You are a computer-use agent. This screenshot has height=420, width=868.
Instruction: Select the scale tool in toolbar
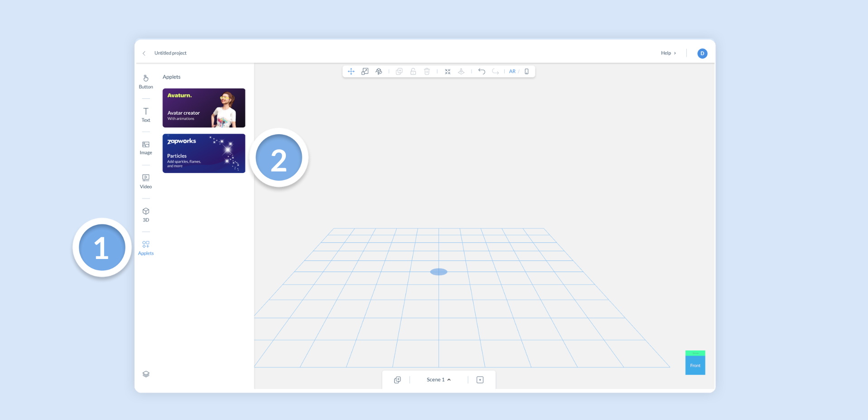point(365,71)
